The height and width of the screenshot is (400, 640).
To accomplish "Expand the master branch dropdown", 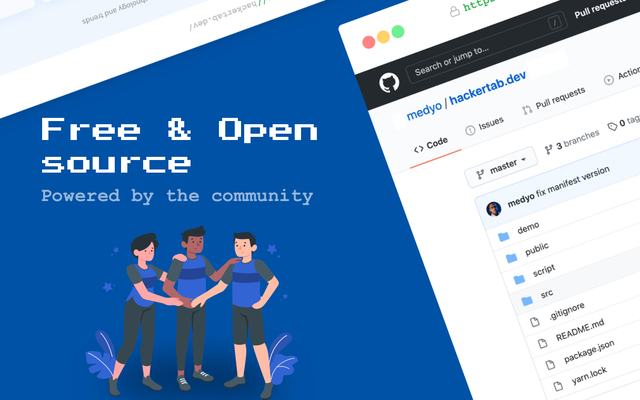I will [x=501, y=167].
